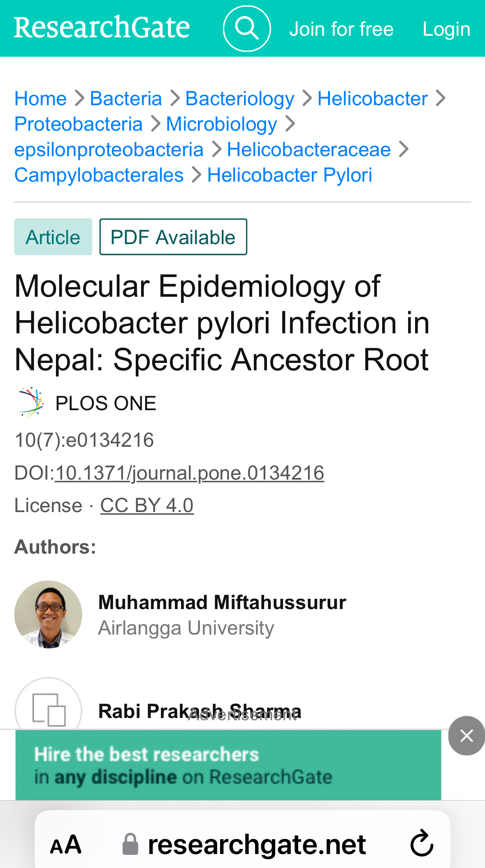The height and width of the screenshot is (868, 485).
Task: Tap the PLOS ONE journal logo
Action: coord(31,402)
